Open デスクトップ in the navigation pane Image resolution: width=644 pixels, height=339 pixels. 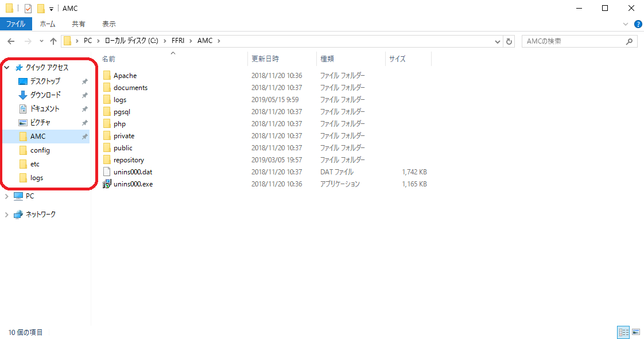[45, 81]
